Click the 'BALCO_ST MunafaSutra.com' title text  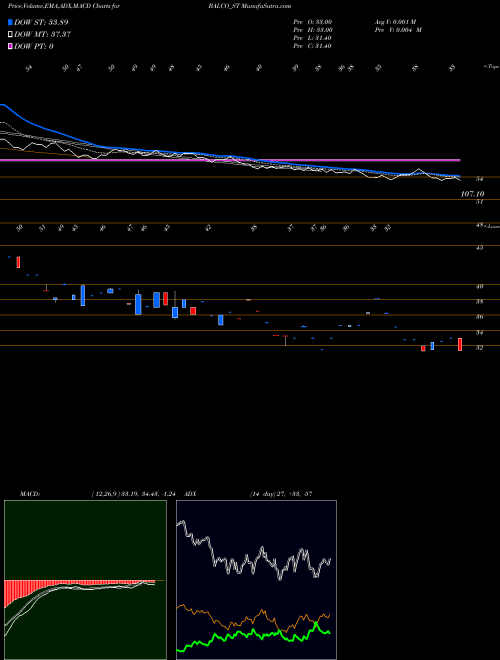249,6
